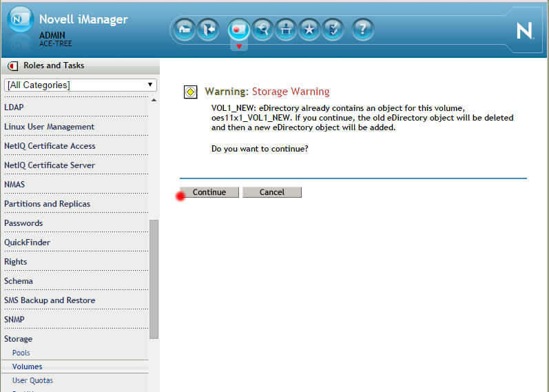Expand NetIQ Certificate Server role
The height and width of the screenshot is (392, 549).
pos(50,165)
